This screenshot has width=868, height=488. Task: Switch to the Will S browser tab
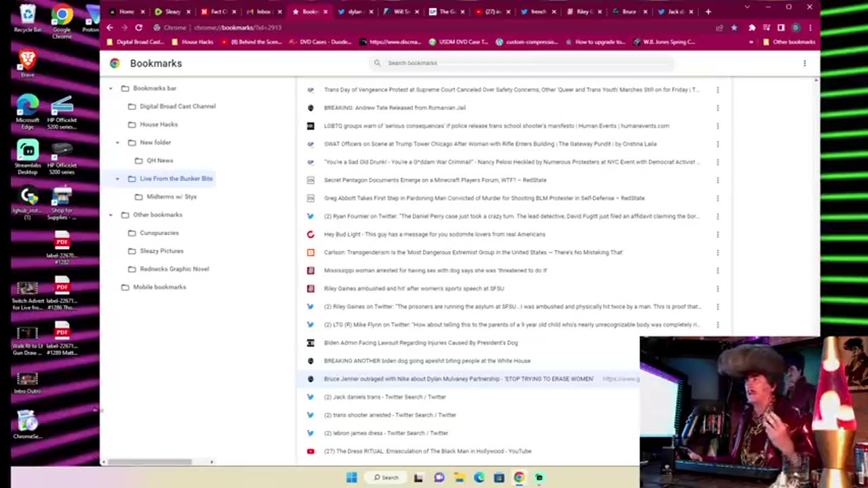coord(400,12)
